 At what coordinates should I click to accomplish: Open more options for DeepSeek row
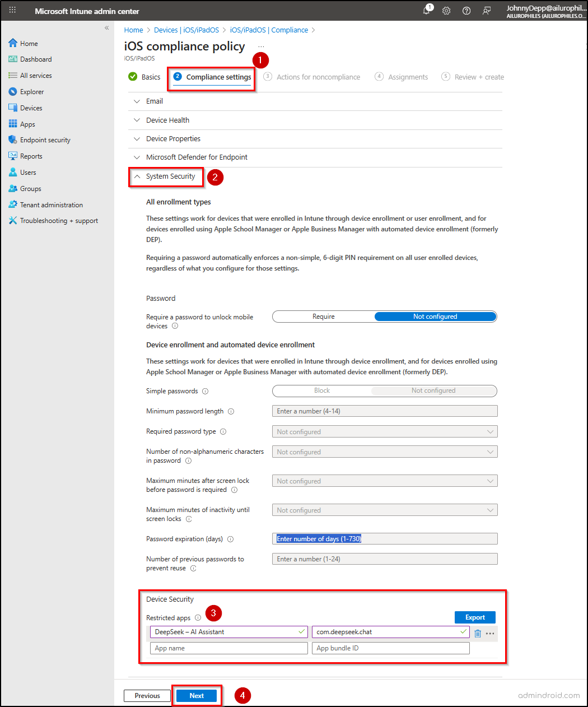[490, 633]
